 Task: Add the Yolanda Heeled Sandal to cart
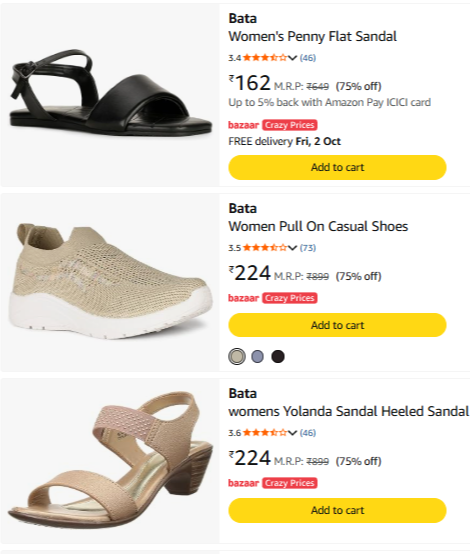(x=337, y=510)
